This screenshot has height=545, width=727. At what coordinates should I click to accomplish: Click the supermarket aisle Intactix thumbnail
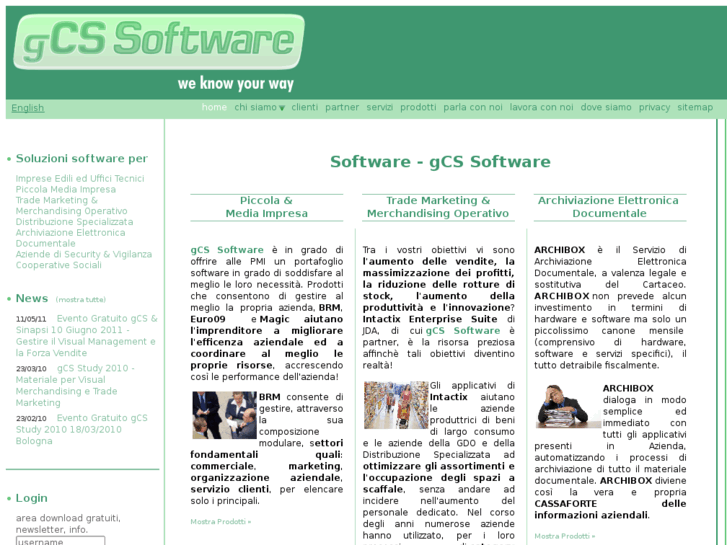[x=396, y=405]
